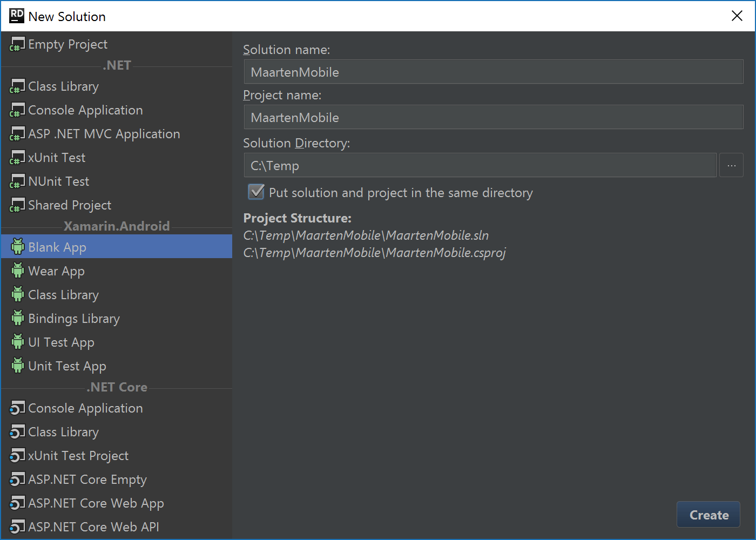This screenshot has width=756, height=540.
Task: Click the Android icon beside UI Test App
Action: click(18, 342)
